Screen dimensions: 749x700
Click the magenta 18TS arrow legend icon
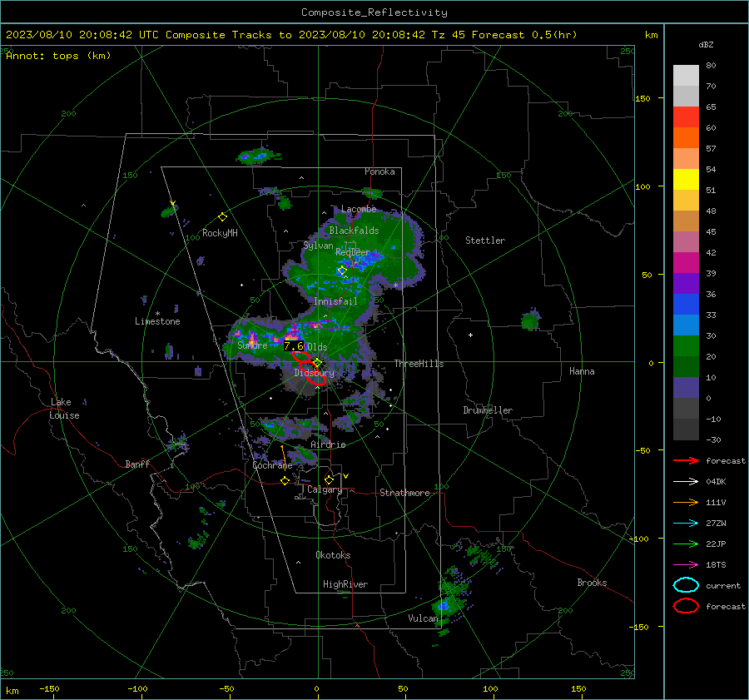pos(686,565)
